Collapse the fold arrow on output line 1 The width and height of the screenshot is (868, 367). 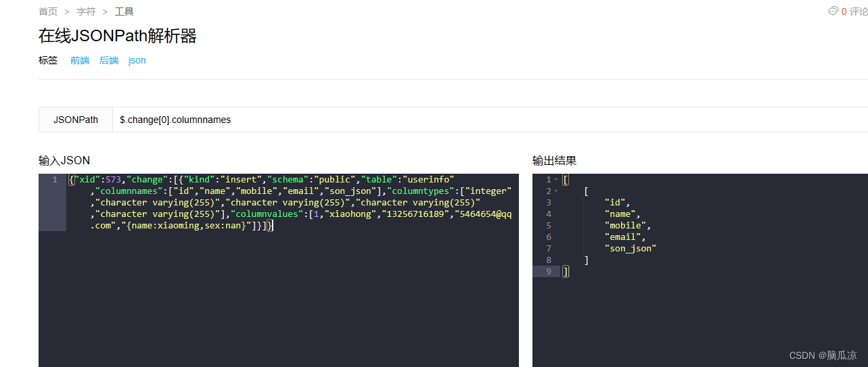556,180
